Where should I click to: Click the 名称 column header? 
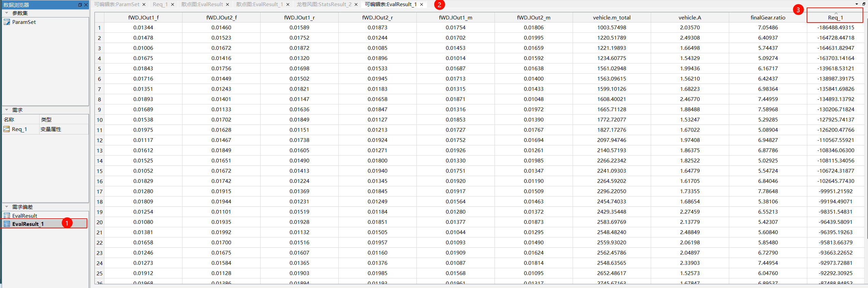(x=20, y=119)
